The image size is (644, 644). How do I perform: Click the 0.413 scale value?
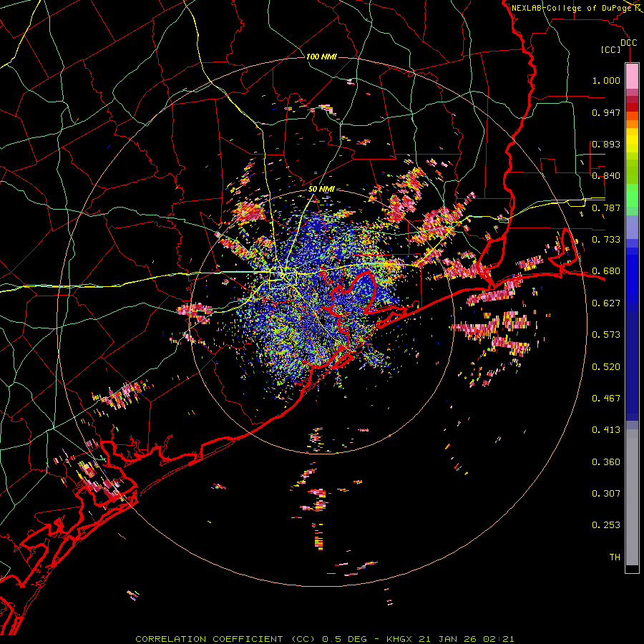[606, 430]
